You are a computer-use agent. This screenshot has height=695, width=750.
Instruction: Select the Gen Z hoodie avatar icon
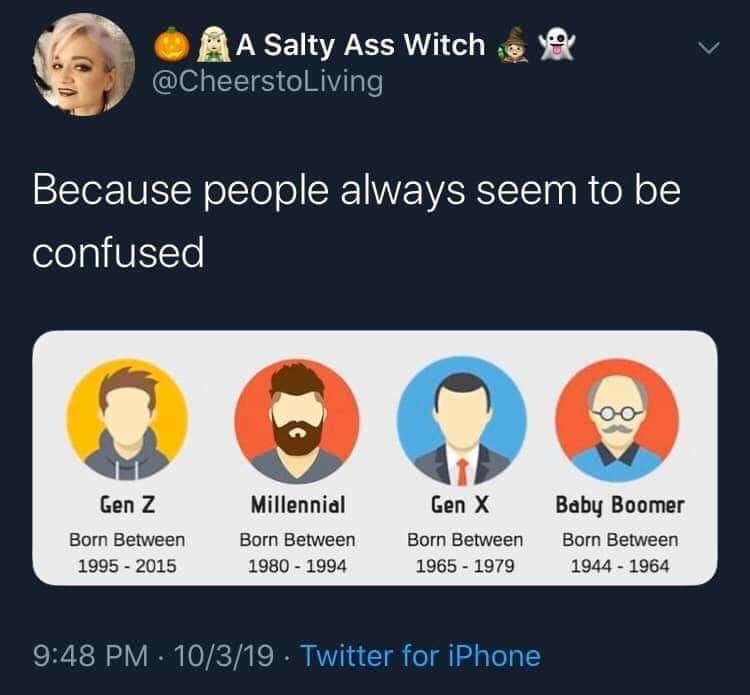click(x=127, y=419)
